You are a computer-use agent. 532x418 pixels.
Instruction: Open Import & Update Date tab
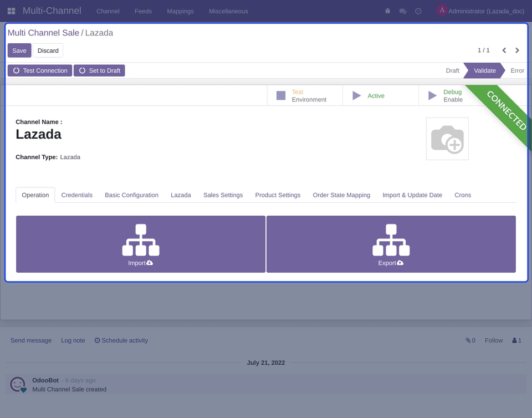[x=412, y=195]
